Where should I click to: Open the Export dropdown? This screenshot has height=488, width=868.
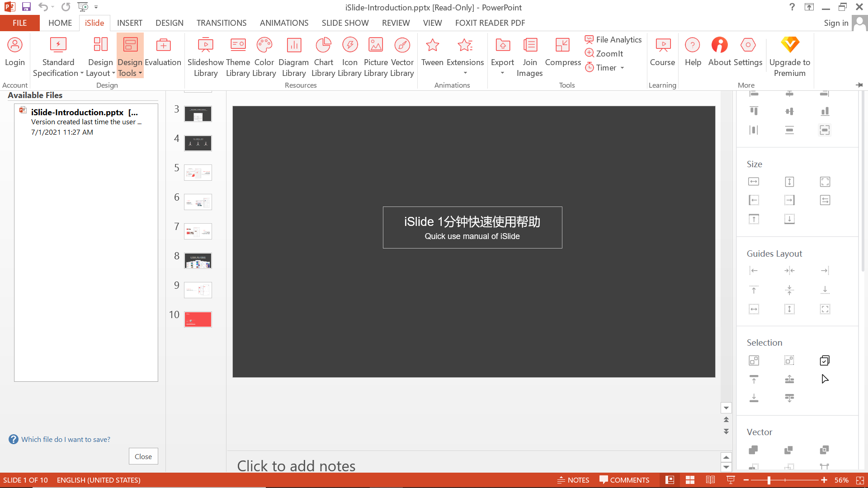point(502,57)
